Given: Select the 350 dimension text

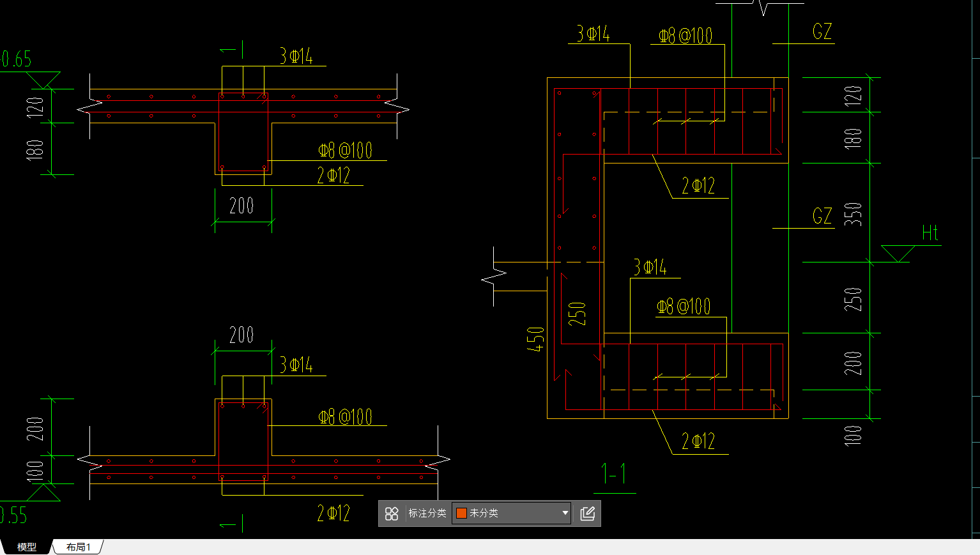Looking at the screenshot, I should click(x=853, y=214).
